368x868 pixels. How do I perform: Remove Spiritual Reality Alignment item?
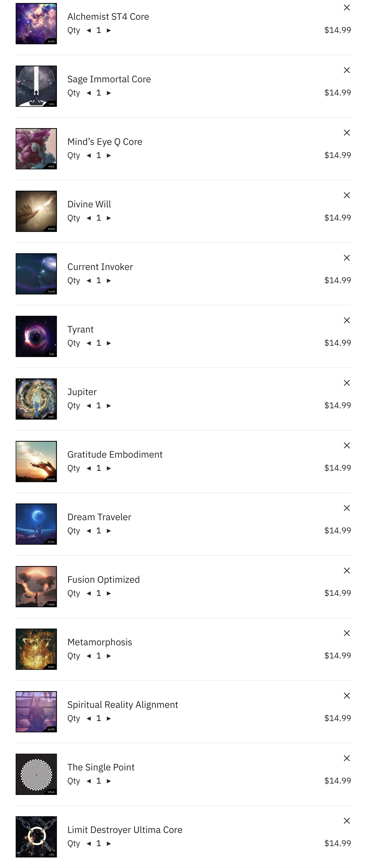point(346,695)
